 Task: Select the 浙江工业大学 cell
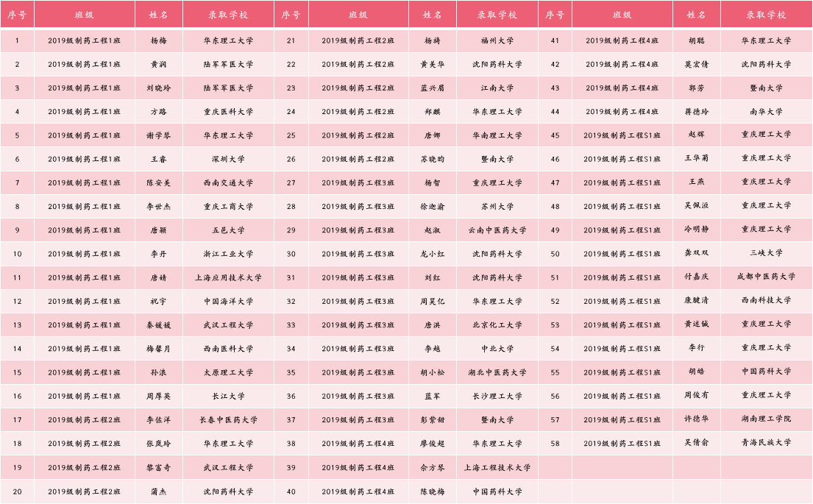click(x=228, y=255)
